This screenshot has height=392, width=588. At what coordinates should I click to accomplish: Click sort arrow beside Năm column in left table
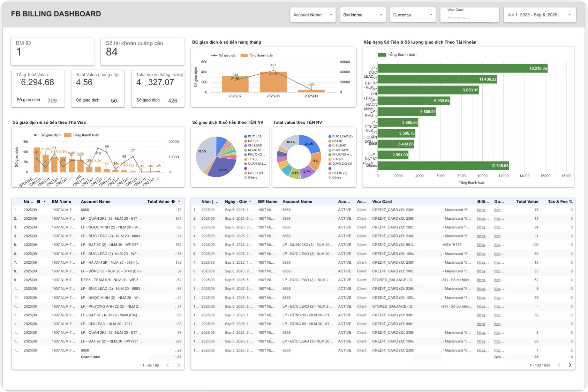tap(45, 202)
